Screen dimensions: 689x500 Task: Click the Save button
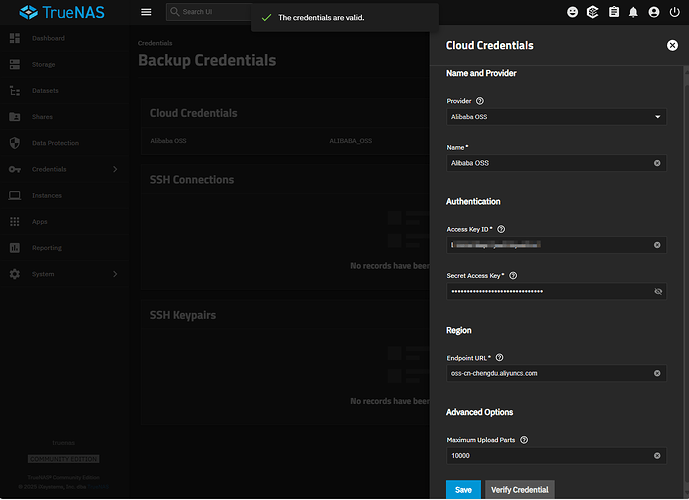pos(463,490)
